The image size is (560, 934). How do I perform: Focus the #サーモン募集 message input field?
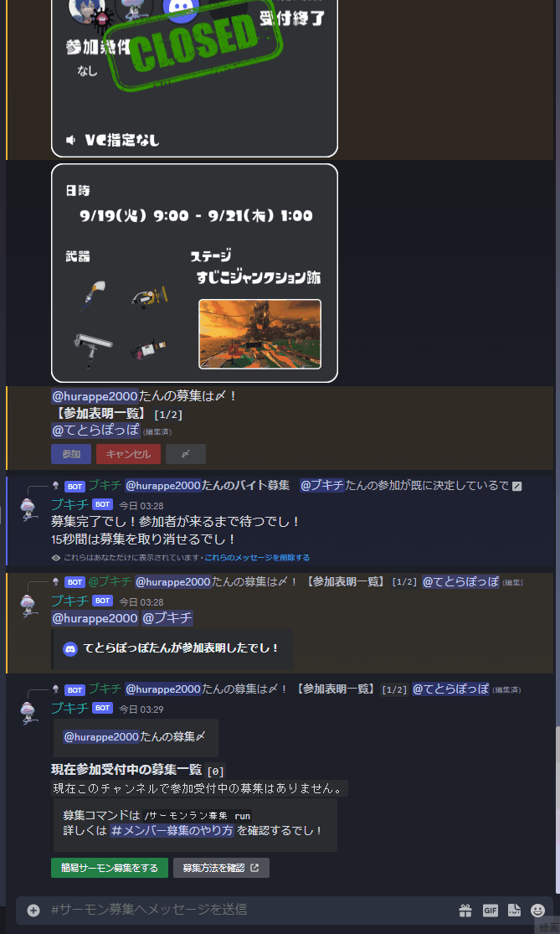[250, 910]
